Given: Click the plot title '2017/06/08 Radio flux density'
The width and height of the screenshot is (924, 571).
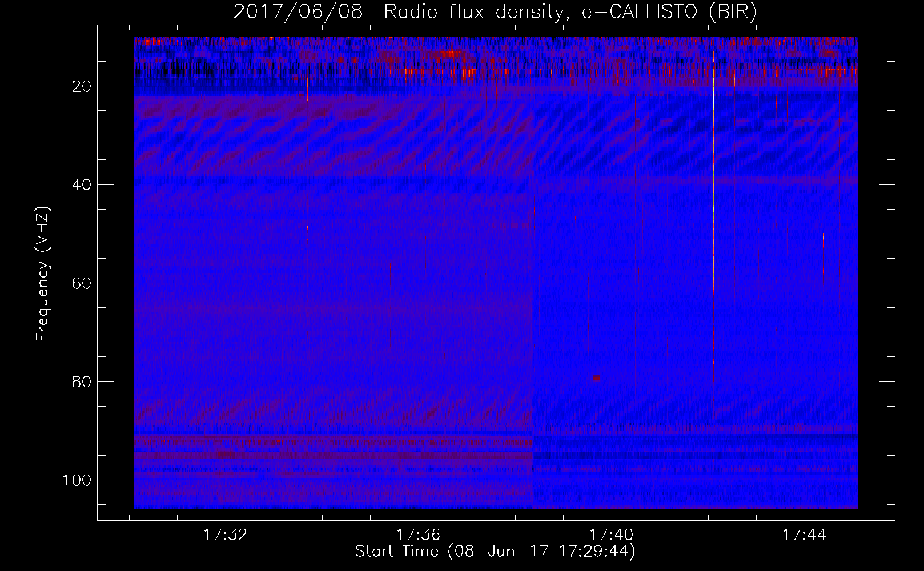Looking at the screenshot, I should click(x=398, y=11).
